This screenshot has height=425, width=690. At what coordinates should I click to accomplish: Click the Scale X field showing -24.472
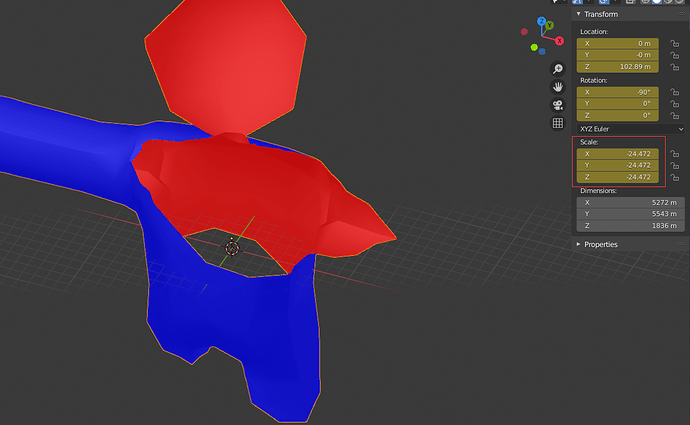[617, 154]
